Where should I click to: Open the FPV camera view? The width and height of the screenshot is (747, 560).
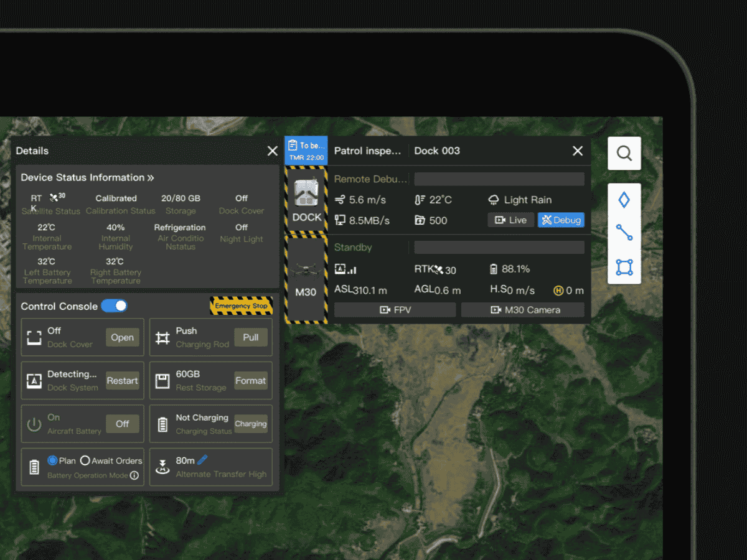(395, 310)
